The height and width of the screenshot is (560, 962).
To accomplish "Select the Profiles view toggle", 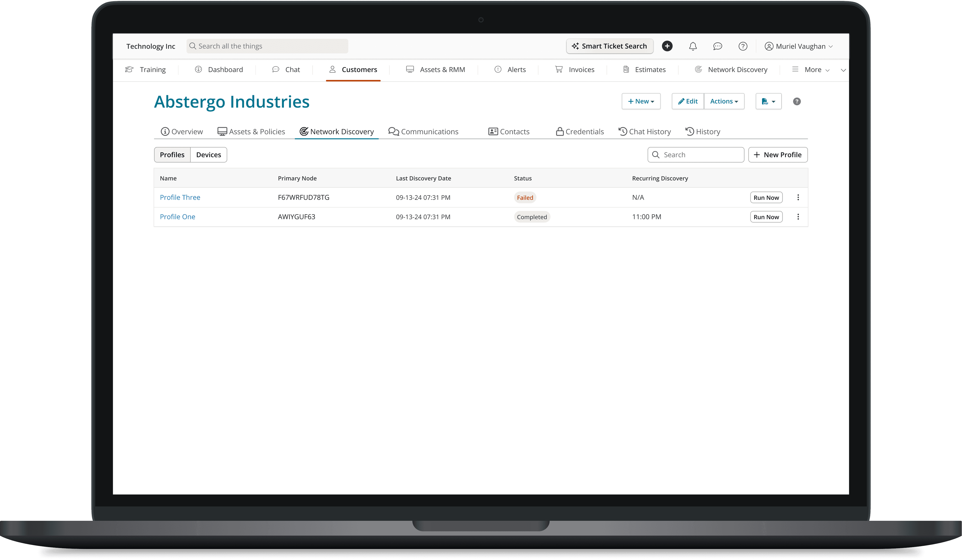I will [172, 155].
